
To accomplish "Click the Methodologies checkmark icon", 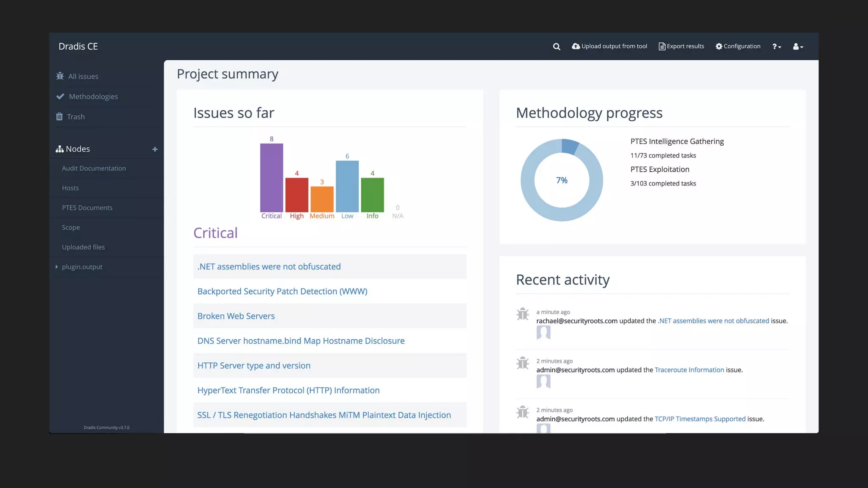I will [x=60, y=97].
